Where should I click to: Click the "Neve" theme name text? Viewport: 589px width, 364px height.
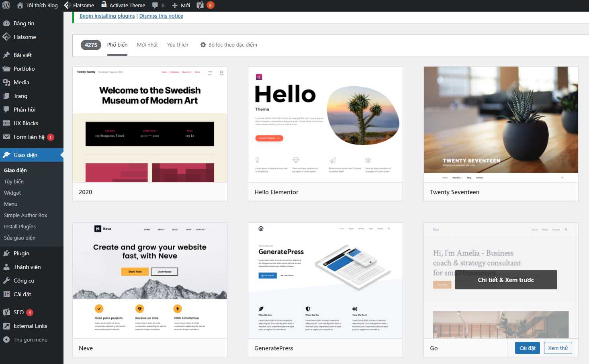(x=86, y=348)
